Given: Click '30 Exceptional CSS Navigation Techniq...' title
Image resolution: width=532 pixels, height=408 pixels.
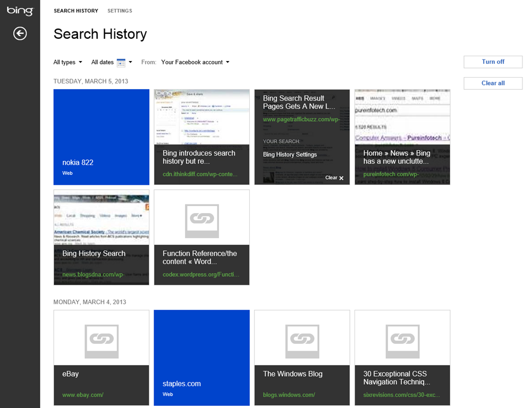Looking at the screenshot, I should click(x=396, y=378).
